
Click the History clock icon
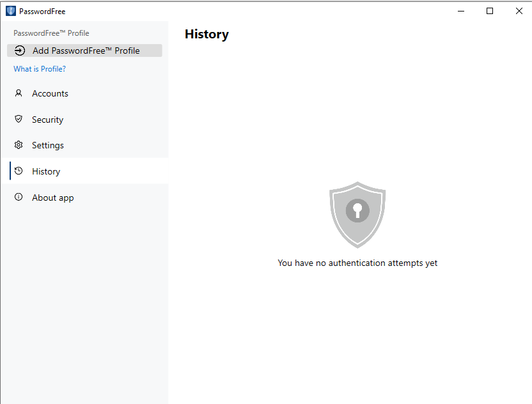[x=19, y=171]
